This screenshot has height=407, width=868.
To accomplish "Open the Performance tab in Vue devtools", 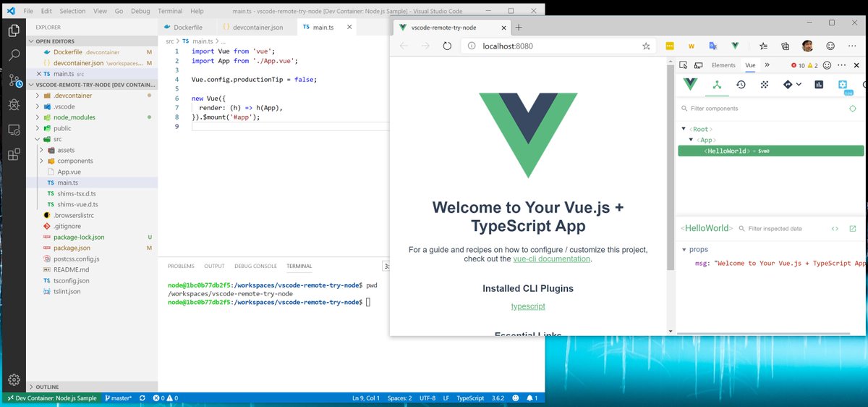I will click(819, 84).
